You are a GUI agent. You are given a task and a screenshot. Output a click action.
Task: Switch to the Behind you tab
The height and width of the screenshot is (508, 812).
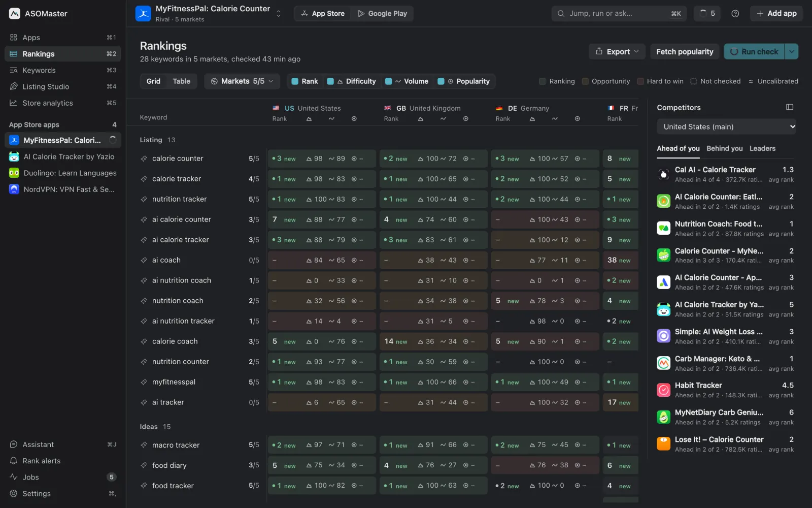click(x=724, y=148)
